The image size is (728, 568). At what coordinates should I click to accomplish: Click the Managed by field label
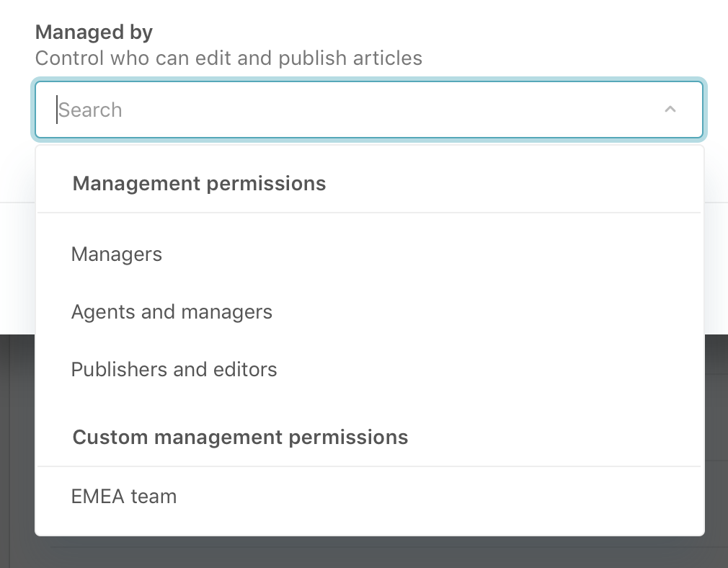point(94,32)
